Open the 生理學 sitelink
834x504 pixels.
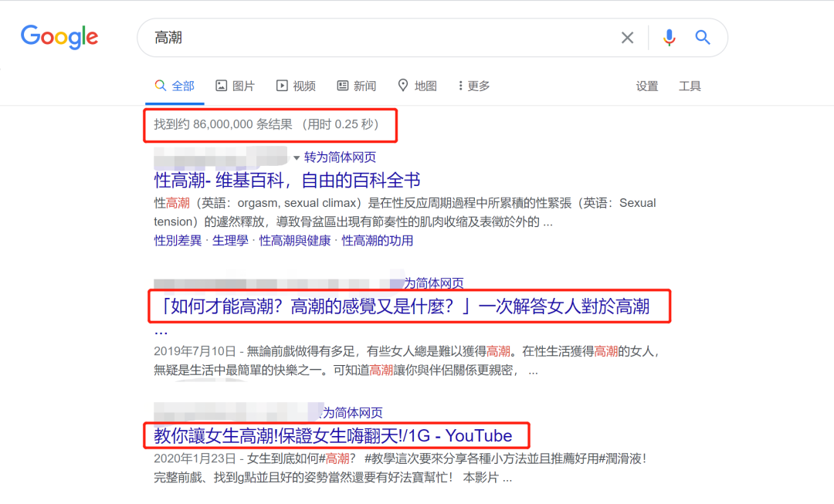(230, 241)
